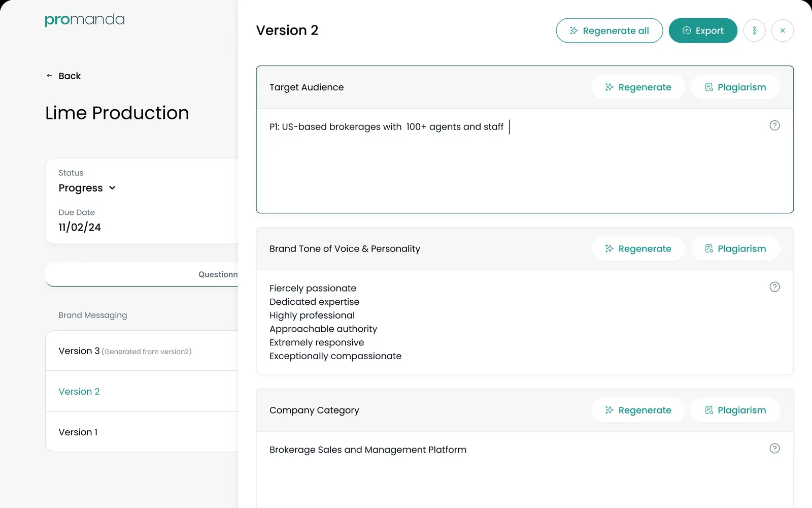
Task: Click the help icon in Target Audience
Action: pyautogui.click(x=774, y=125)
